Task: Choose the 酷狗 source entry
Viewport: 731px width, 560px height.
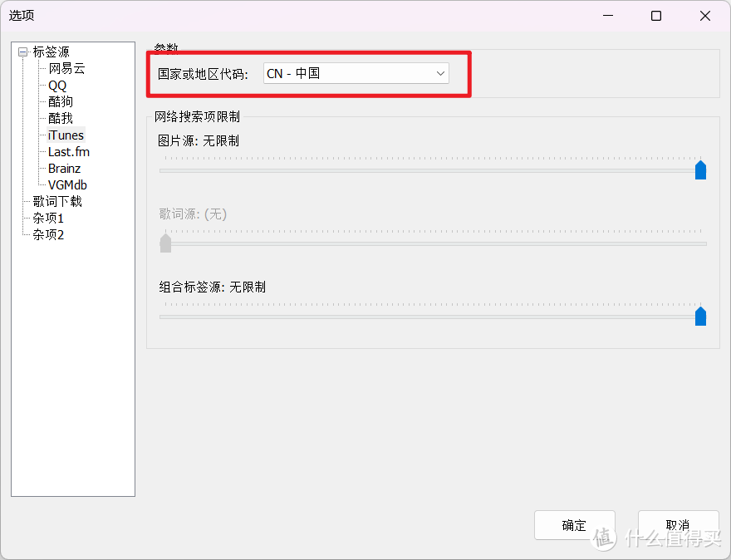Action: coord(59,101)
